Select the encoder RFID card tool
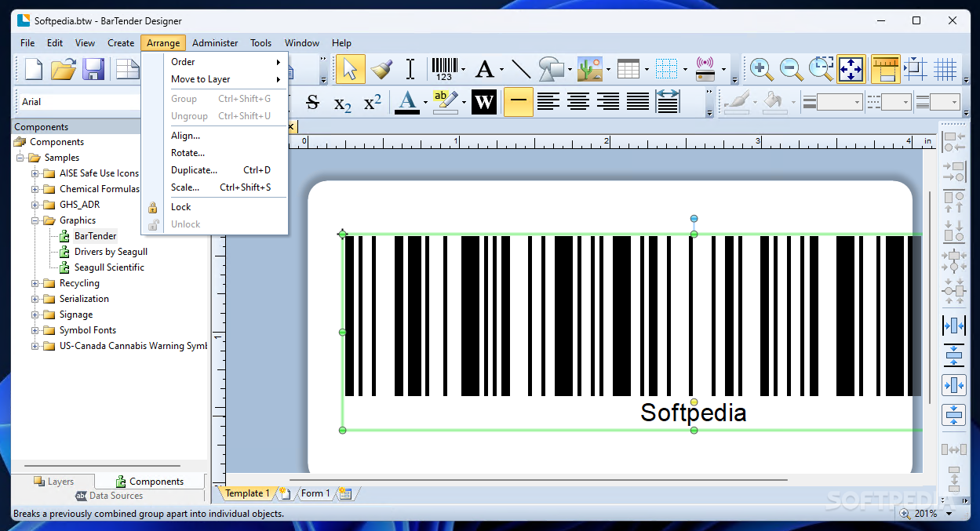Viewport: 980px width, 531px height. click(x=705, y=69)
